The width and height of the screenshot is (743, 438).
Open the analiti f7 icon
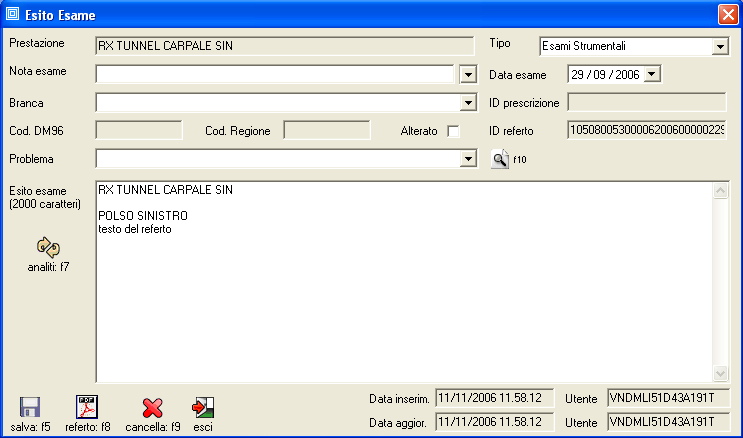(x=48, y=246)
